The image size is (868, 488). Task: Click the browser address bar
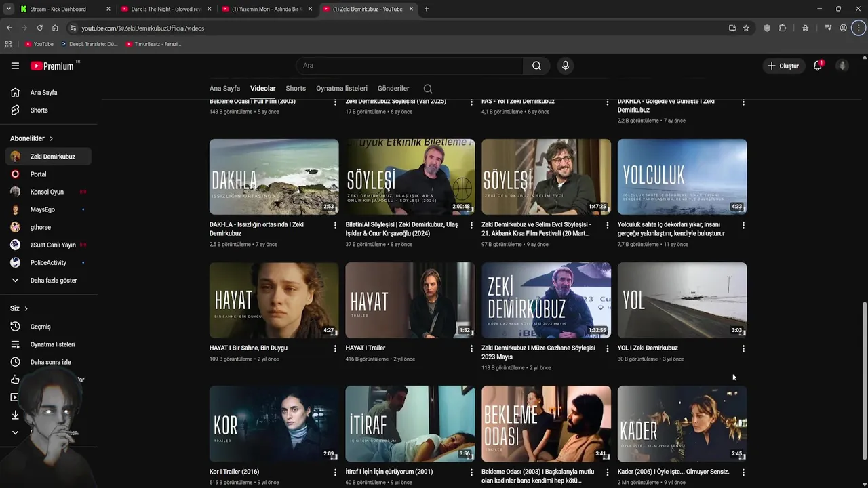400,28
